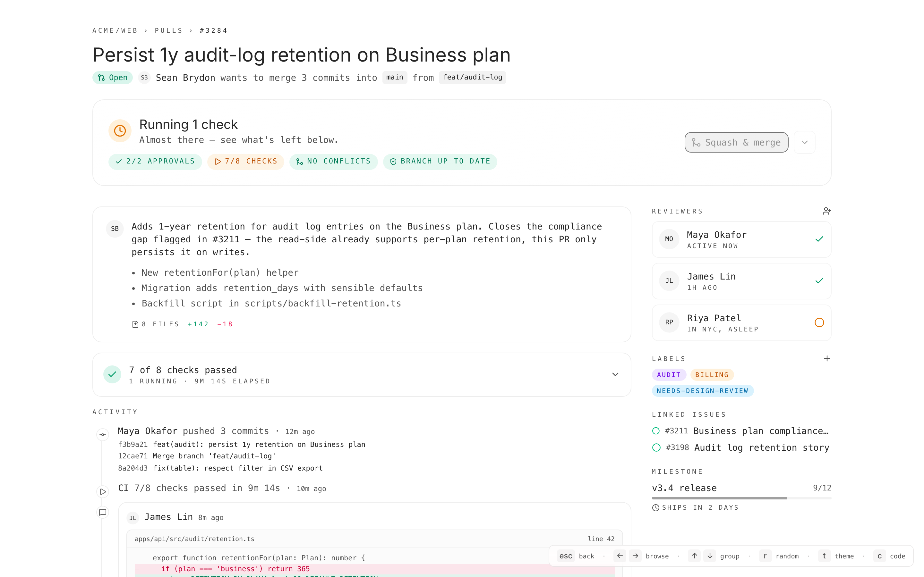Click the feat/audit-log branch tag

[472, 78]
